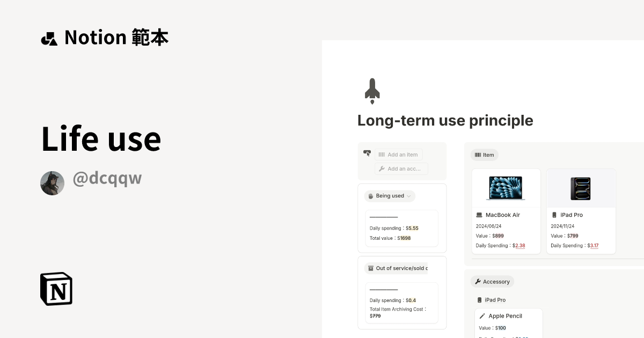Select the barcode icon in the Item tag
Image resolution: width=644 pixels, height=338 pixels.
point(478,155)
